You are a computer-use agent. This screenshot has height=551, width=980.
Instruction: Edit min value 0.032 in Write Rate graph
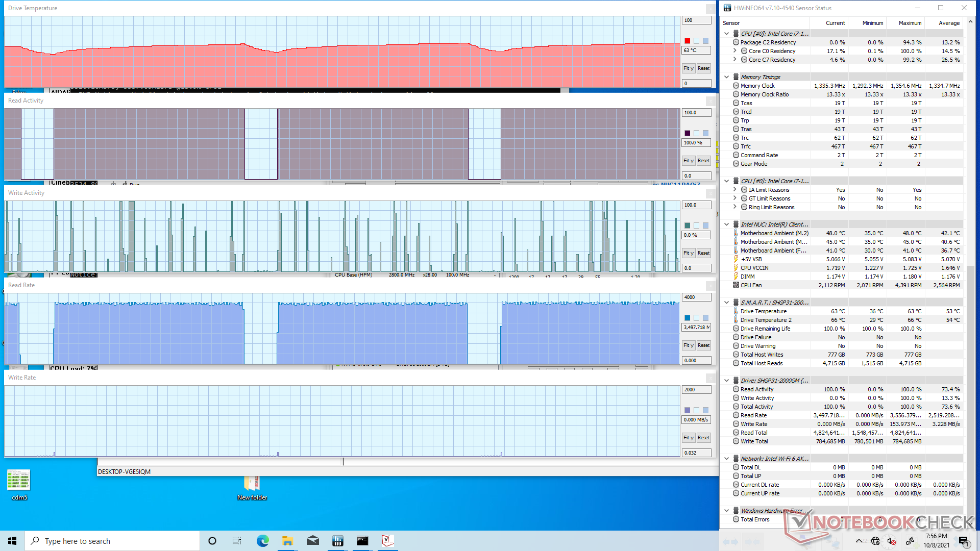pos(696,453)
